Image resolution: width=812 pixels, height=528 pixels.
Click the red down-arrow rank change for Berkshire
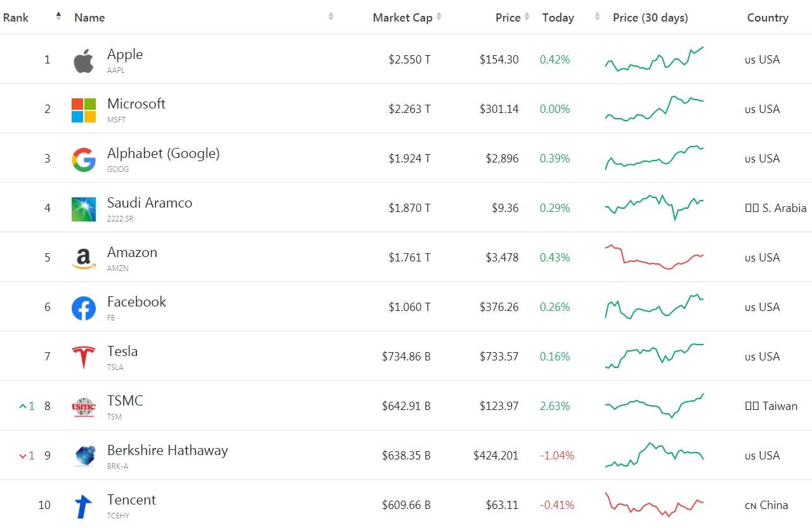tap(27, 455)
